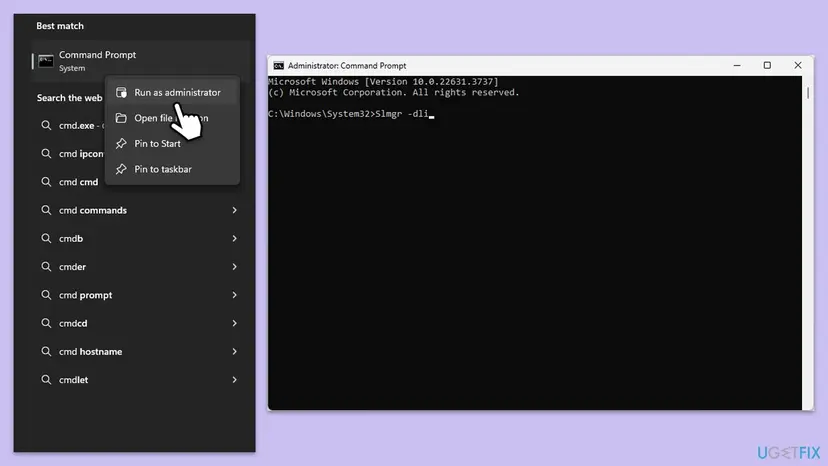Image resolution: width=828 pixels, height=466 pixels.
Task: Click the Slmgr -dli command line
Action: [x=349, y=114]
